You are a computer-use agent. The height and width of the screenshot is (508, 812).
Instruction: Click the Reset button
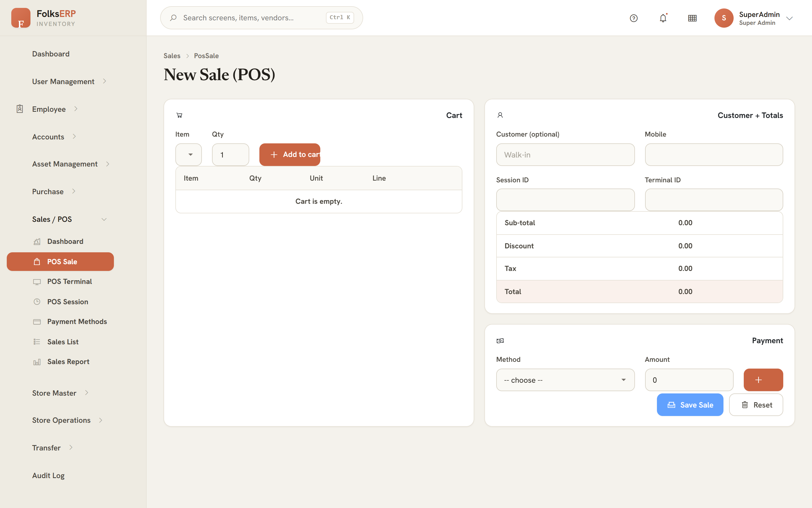point(756,405)
